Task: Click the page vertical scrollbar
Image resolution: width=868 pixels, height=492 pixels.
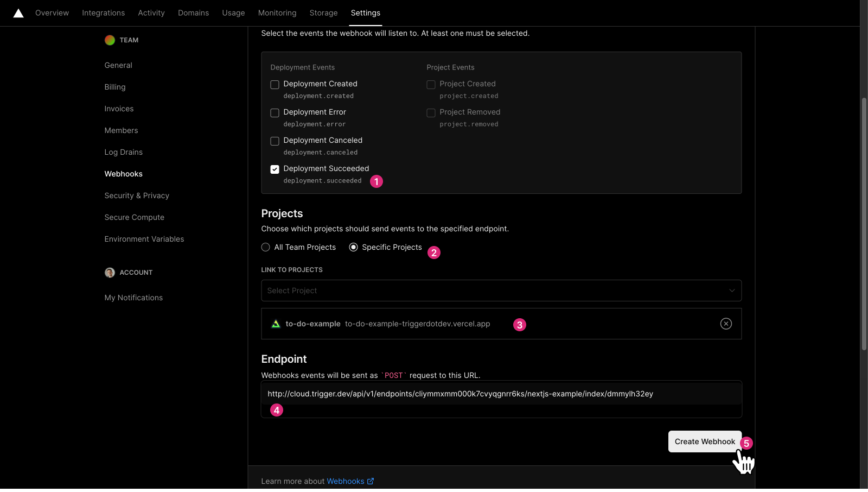Action: pyautogui.click(x=864, y=224)
